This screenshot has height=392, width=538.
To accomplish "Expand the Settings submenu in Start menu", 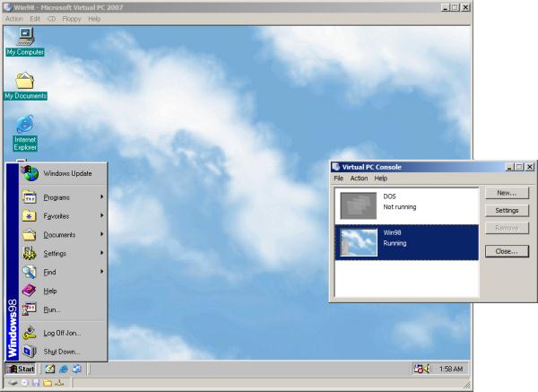I will tap(64, 253).
